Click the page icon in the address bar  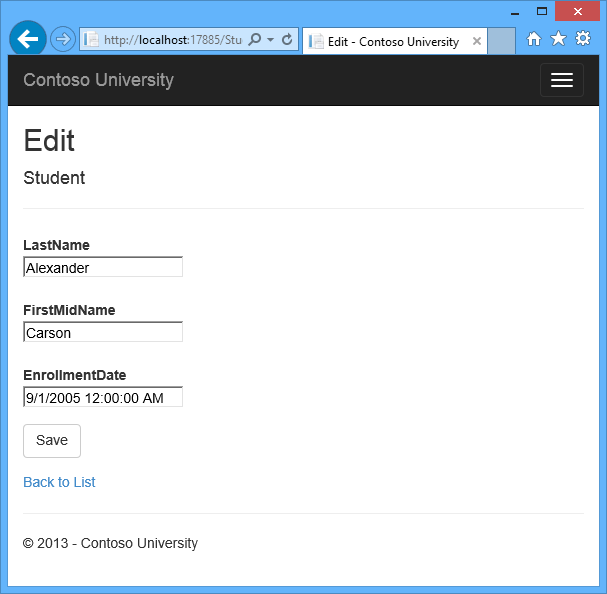point(92,40)
